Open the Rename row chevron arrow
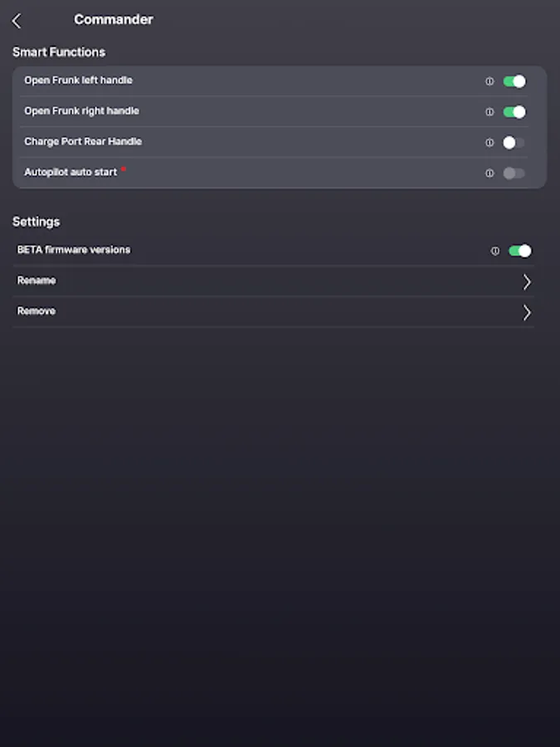This screenshot has height=747, width=560. pos(527,282)
